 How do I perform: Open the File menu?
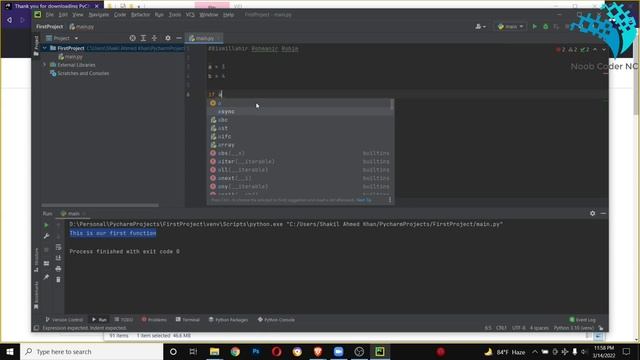(49, 15)
